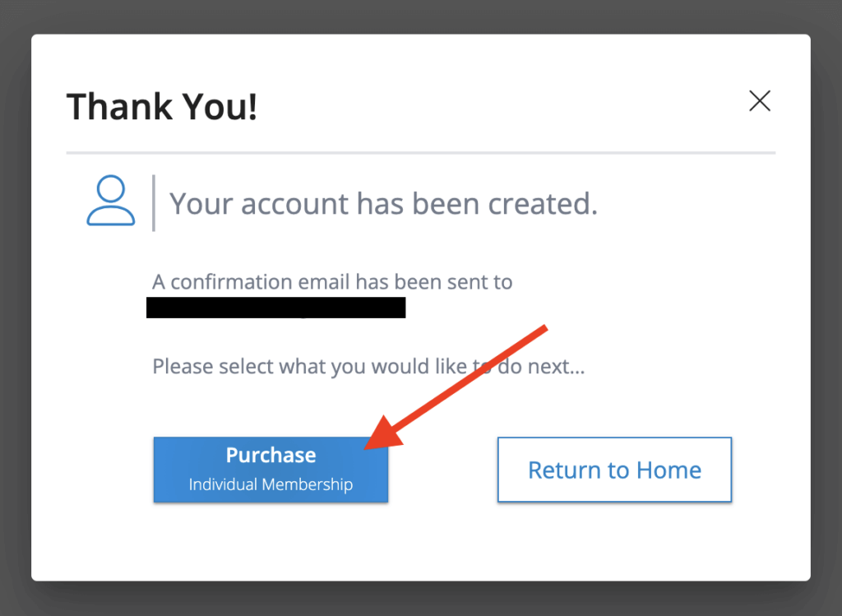
Task: Click the Purchase Individual Membership button
Action: (x=271, y=470)
